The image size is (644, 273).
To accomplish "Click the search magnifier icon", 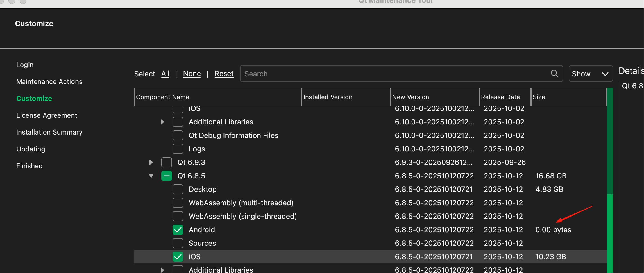I will pos(554,74).
